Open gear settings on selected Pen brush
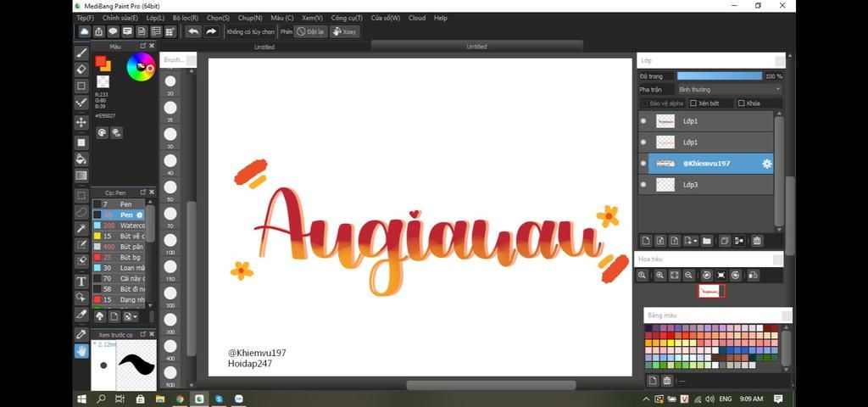Screen dimensions: 868x407 (140, 215)
